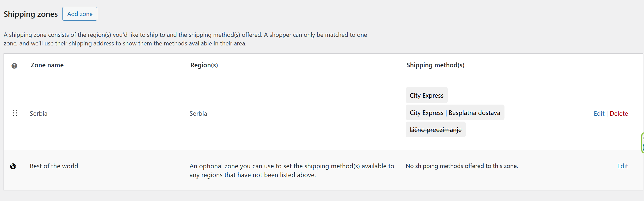Click the Add zone button
Screen dimensions: 644x201
point(80,14)
